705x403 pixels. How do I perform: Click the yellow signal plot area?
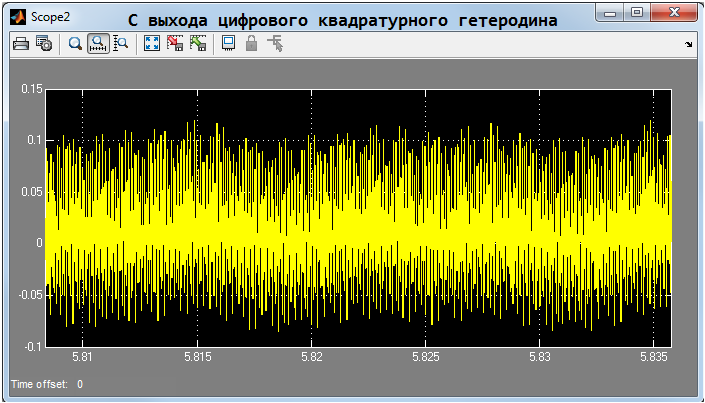pyautogui.click(x=359, y=218)
